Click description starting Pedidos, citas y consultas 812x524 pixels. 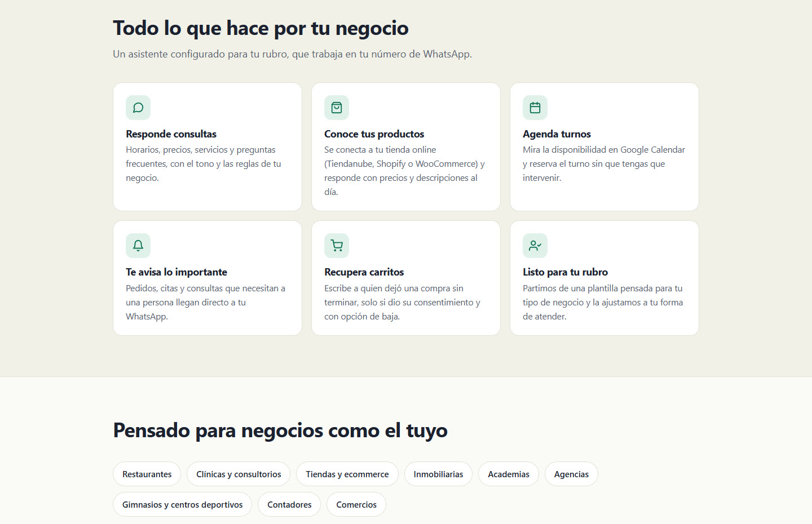click(x=206, y=303)
